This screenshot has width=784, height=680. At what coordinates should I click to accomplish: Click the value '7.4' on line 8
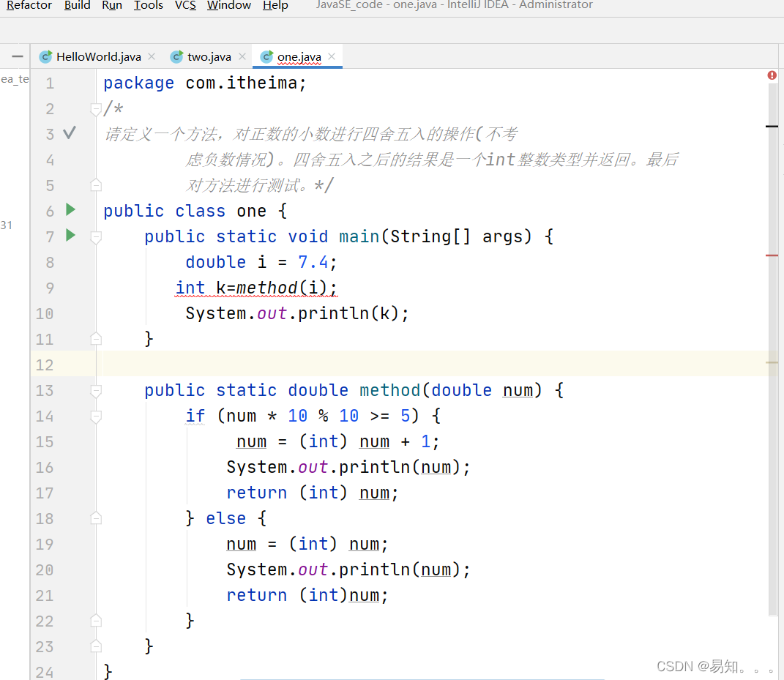click(x=313, y=262)
